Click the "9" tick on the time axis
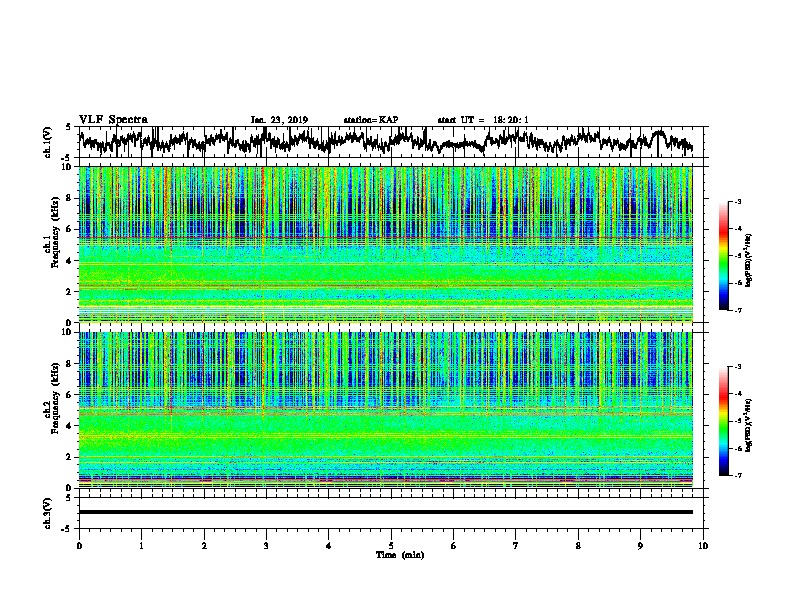The width and height of the screenshot is (792, 612). click(x=640, y=546)
